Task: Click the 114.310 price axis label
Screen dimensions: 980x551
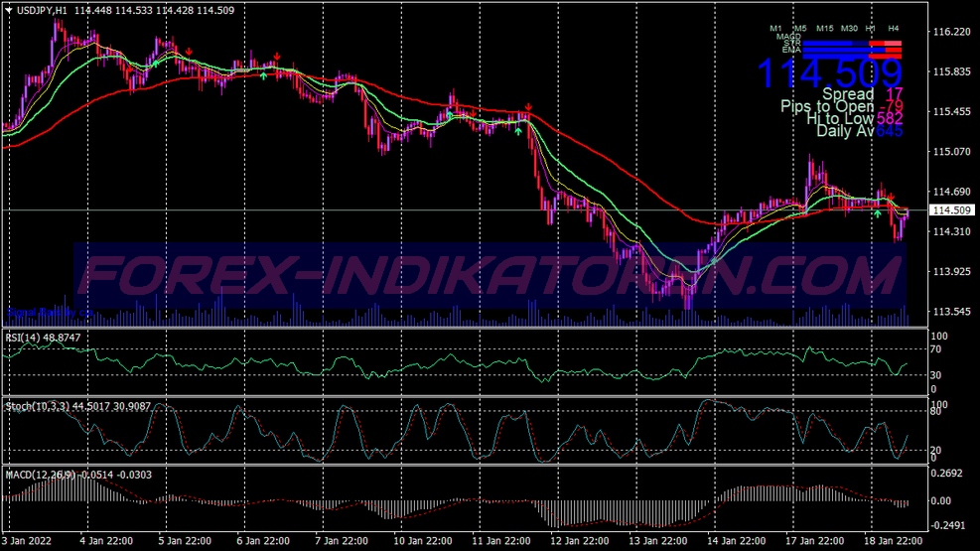Action: [x=951, y=231]
